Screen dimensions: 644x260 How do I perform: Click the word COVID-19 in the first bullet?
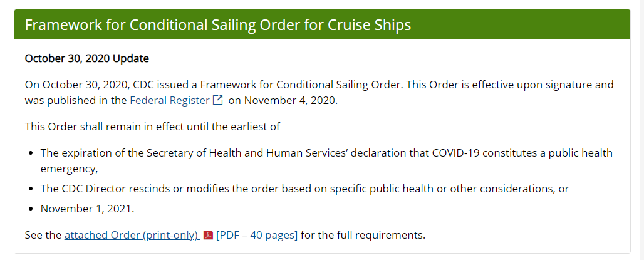[x=456, y=153]
